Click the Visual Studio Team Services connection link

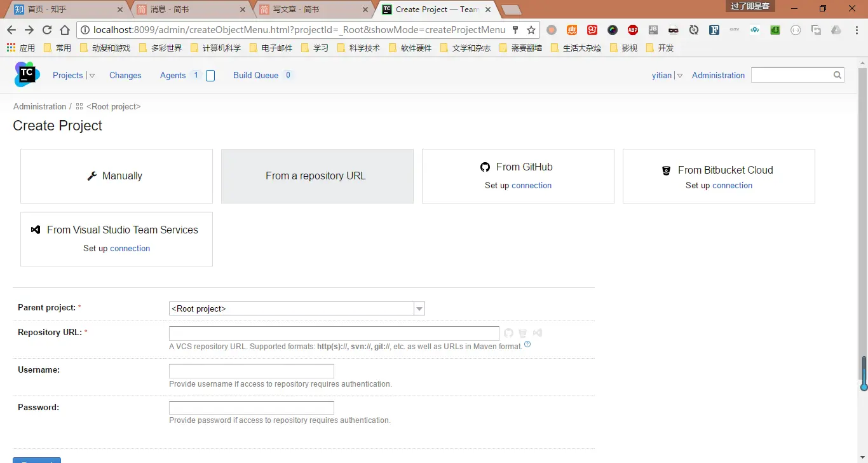(x=130, y=249)
